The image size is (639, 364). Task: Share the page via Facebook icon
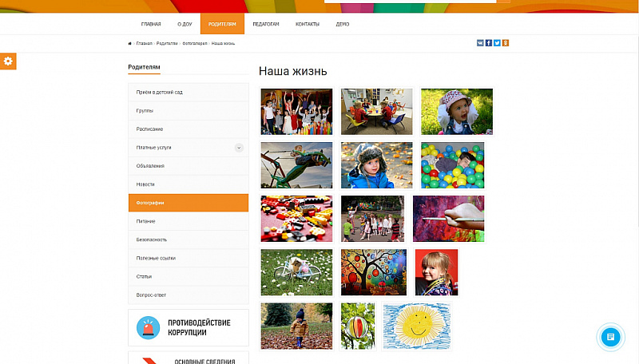[489, 43]
